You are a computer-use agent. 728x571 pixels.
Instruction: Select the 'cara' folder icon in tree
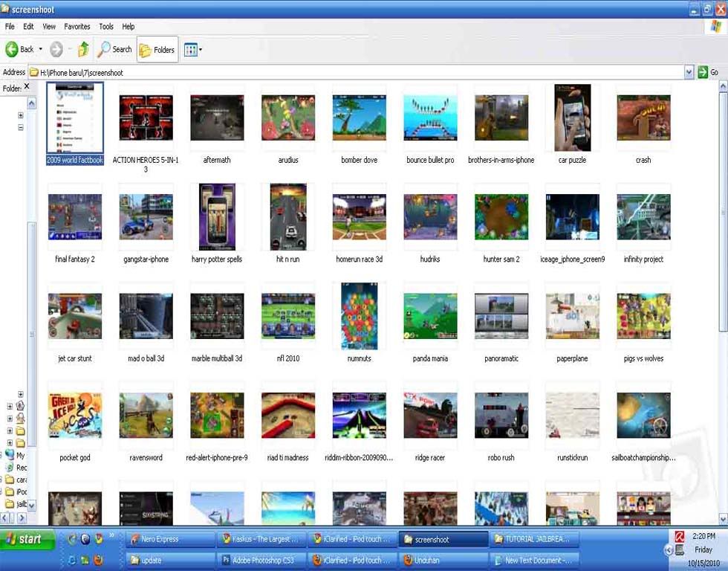(10, 480)
